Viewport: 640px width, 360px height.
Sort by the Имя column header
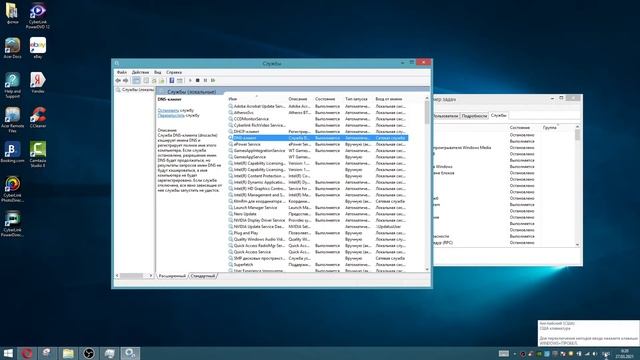(233, 99)
